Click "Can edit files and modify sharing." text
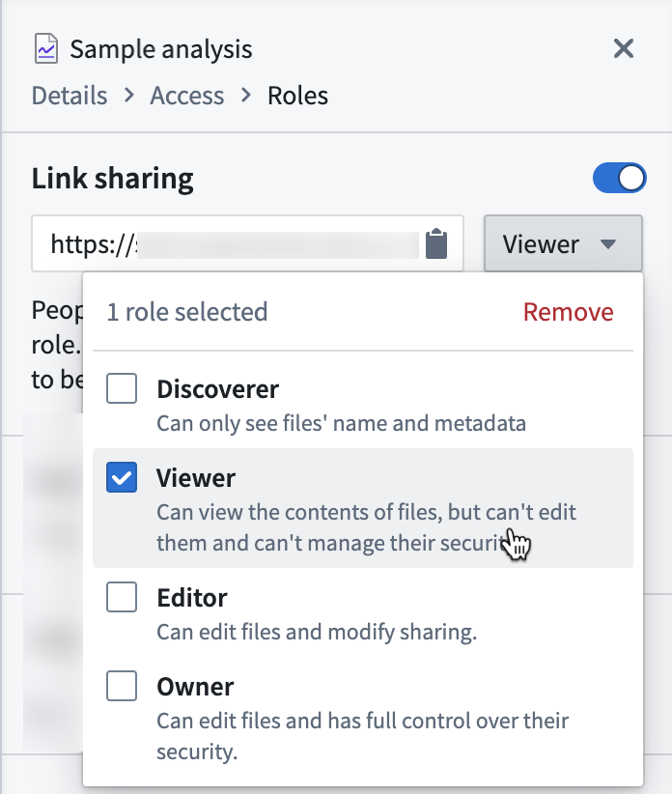The width and height of the screenshot is (672, 794). [x=317, y=632]
